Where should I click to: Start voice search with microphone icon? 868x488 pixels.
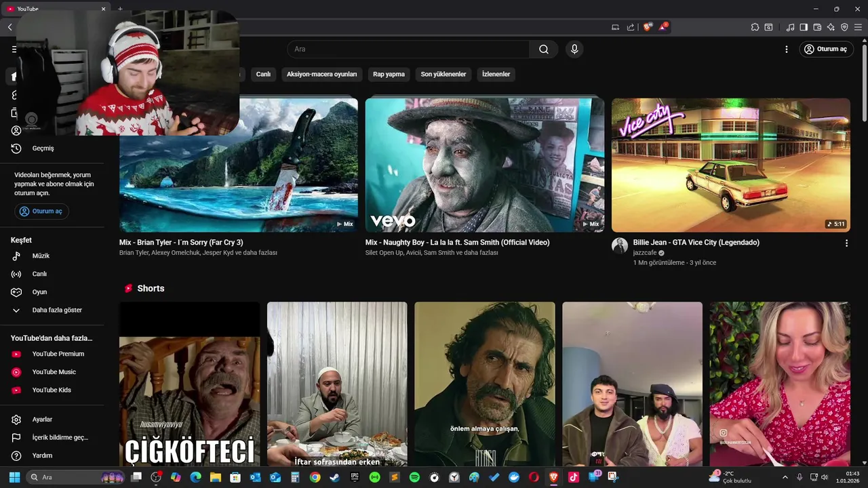tap(574, 49)
